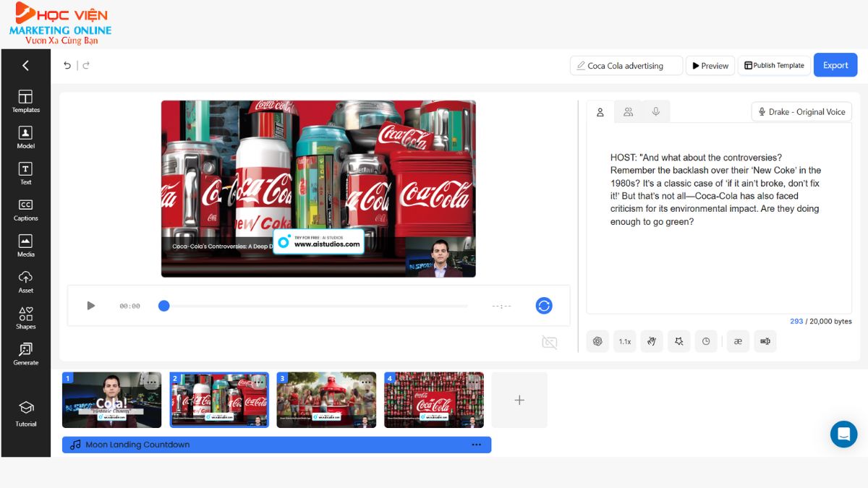Open Drake - Original Voice selector

[801, 112]
